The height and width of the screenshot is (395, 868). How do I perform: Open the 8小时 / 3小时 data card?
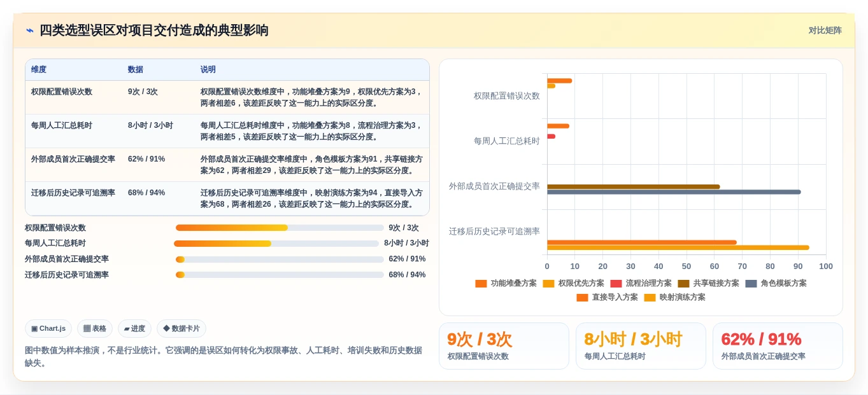click(x=641, y=346)
